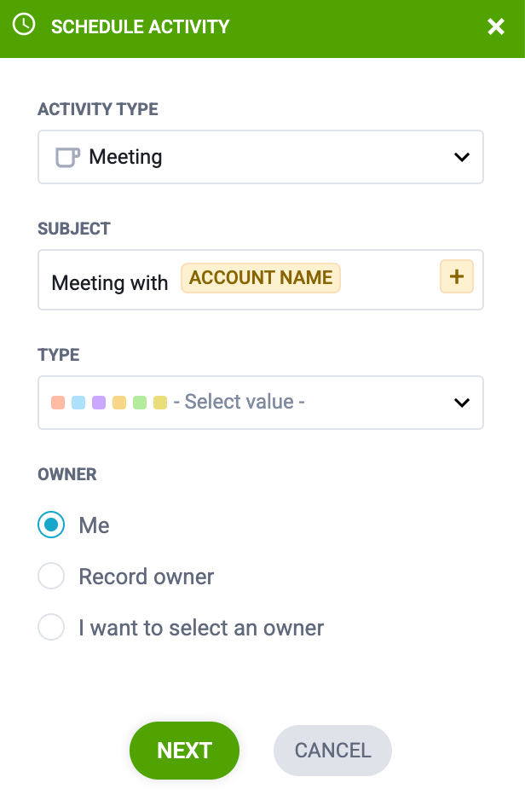Choose the Record owner radio option
The width and height of the screenshot is (525, 812).
pos(51,576)
